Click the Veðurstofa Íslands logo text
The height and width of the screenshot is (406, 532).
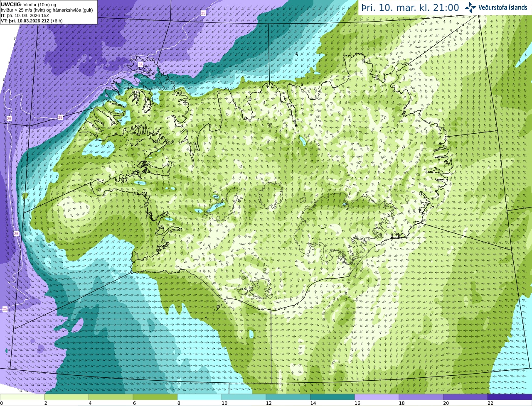503,7
